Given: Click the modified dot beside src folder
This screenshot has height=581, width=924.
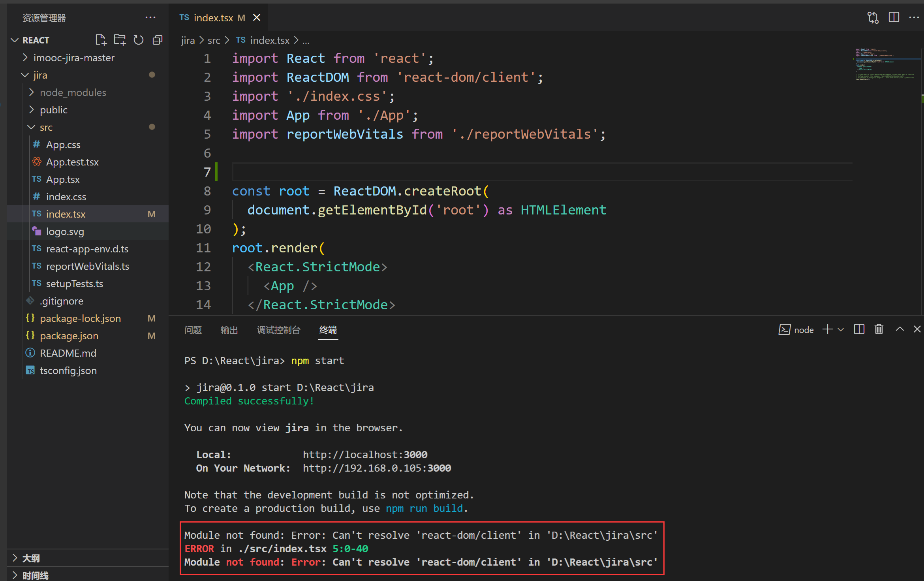Looking at the screenshot, I should point(152,127).
